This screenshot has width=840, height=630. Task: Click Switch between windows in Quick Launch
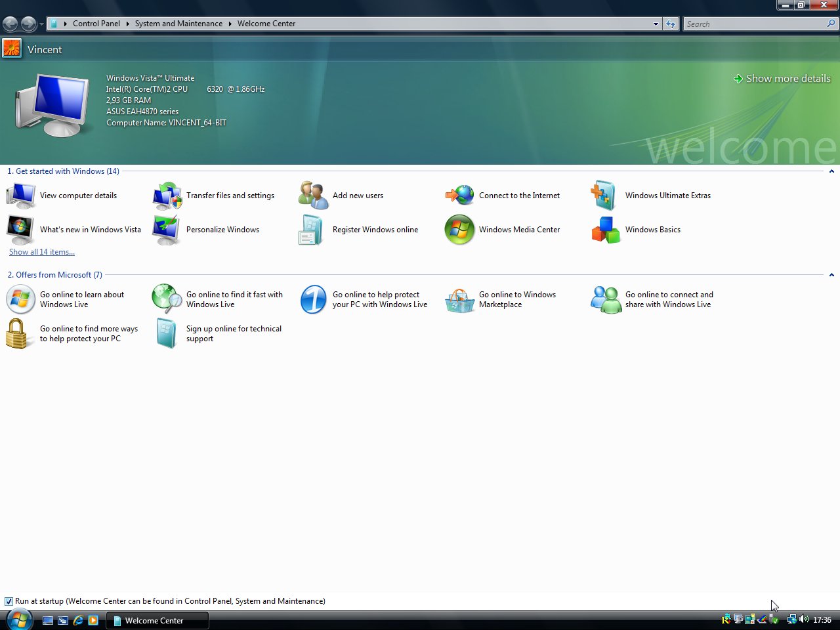pos(63,620)
